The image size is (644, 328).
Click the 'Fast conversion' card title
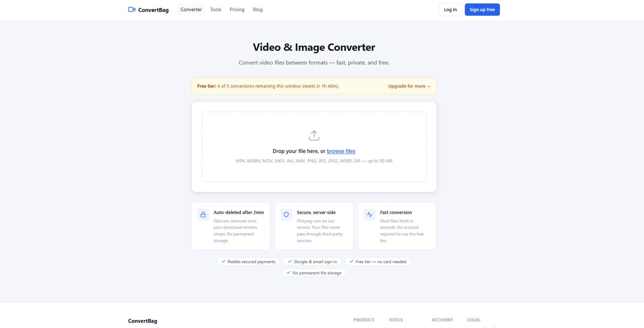point(396,212)
